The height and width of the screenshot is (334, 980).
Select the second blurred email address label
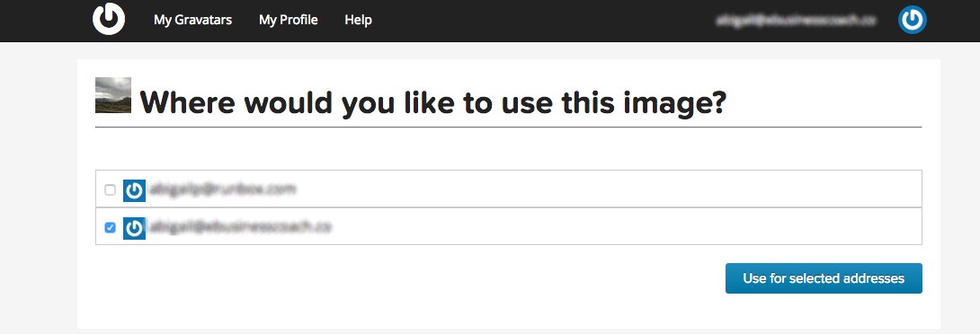tap(240, 226)
